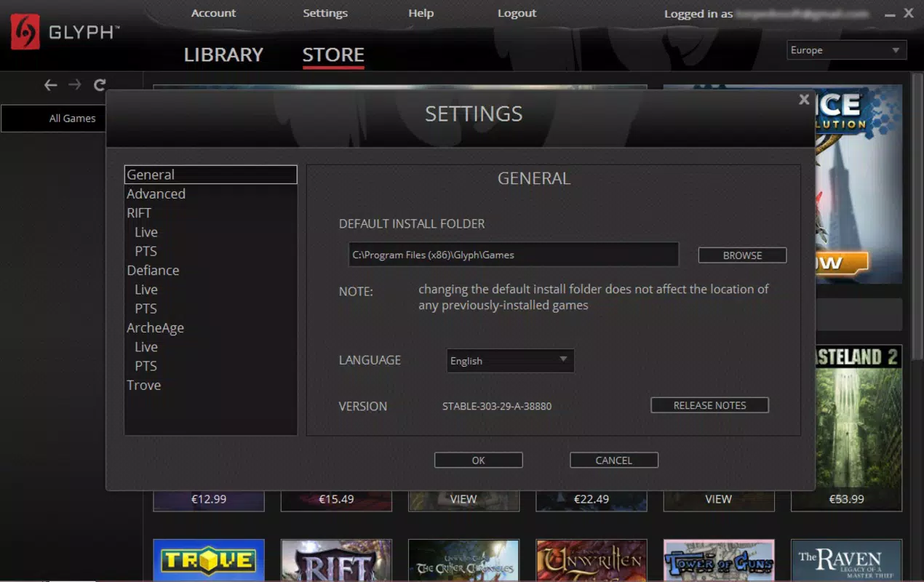Switch to the LIBRARY tab

click(223, 55)
